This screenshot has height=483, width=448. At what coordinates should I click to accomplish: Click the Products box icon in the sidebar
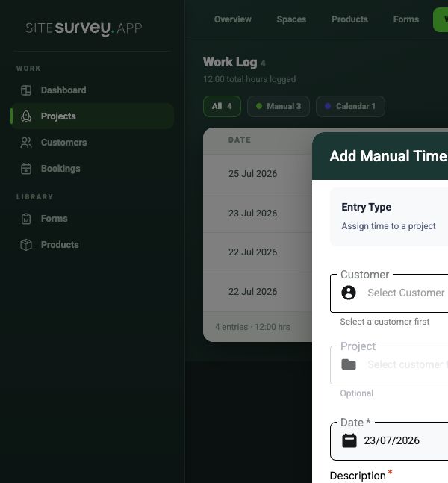pos(26,245)
